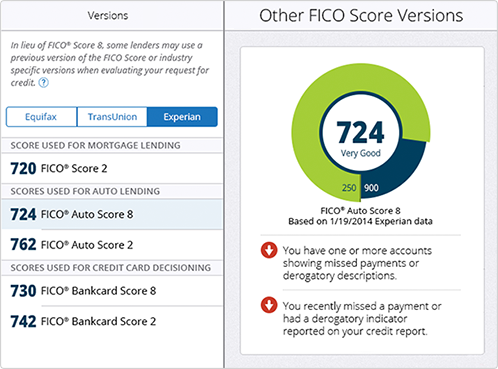Select the 720 FICO Score 2 row

(x=112, y=168)
